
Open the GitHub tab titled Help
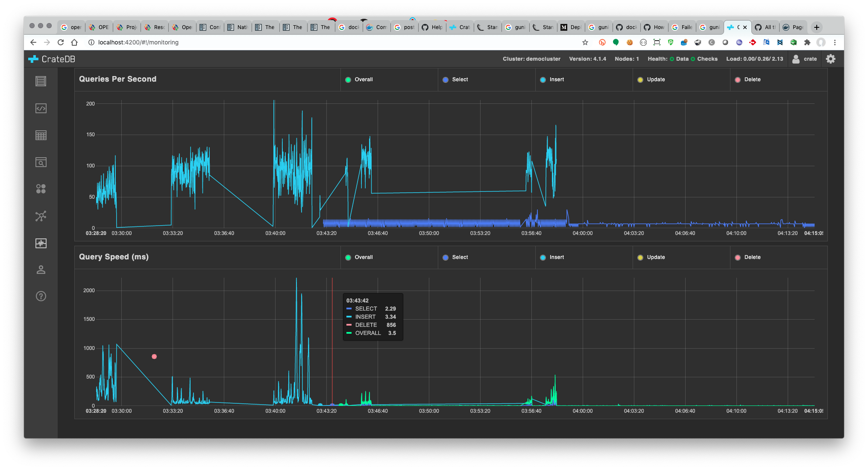click(x=432, y=27)
